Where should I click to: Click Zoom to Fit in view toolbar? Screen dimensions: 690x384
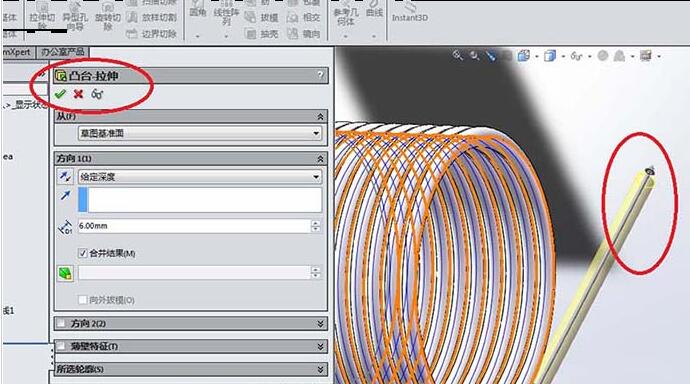click(458, 55)
